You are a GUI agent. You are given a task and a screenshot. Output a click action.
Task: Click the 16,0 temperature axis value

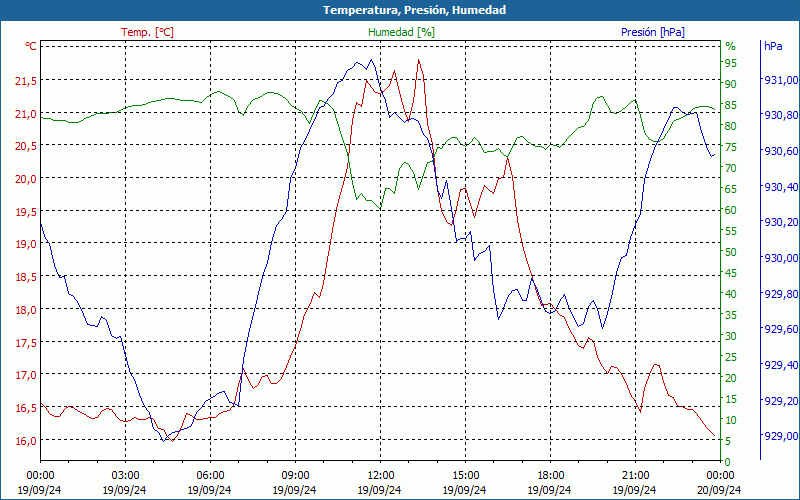[26, 441]
